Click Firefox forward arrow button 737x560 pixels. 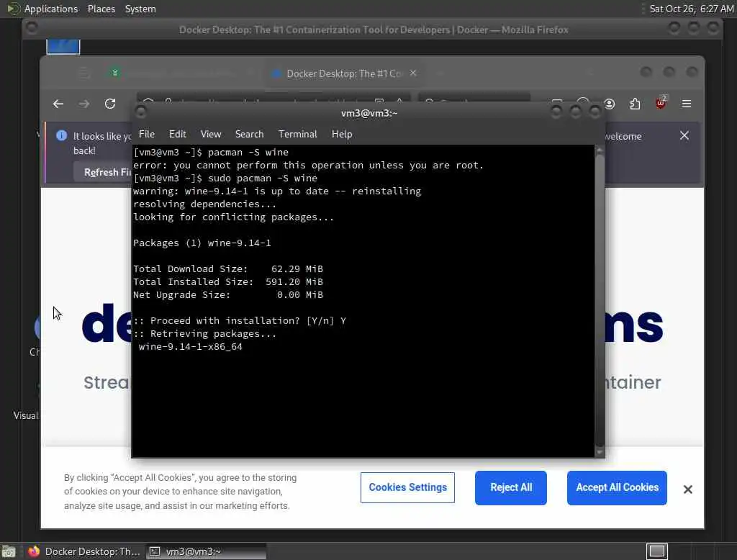(x=84, y=104)
